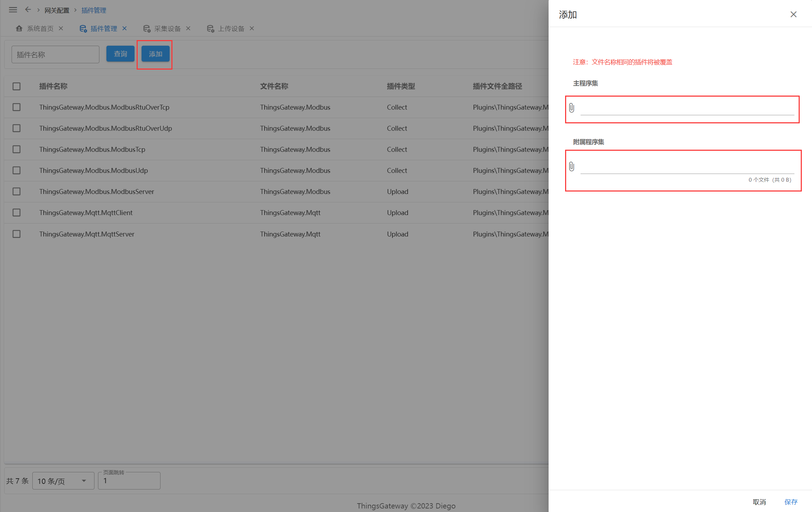The image size is (812, 512).
Task: Click the paperclip icon for 主程序集
Action: (571, 108)
